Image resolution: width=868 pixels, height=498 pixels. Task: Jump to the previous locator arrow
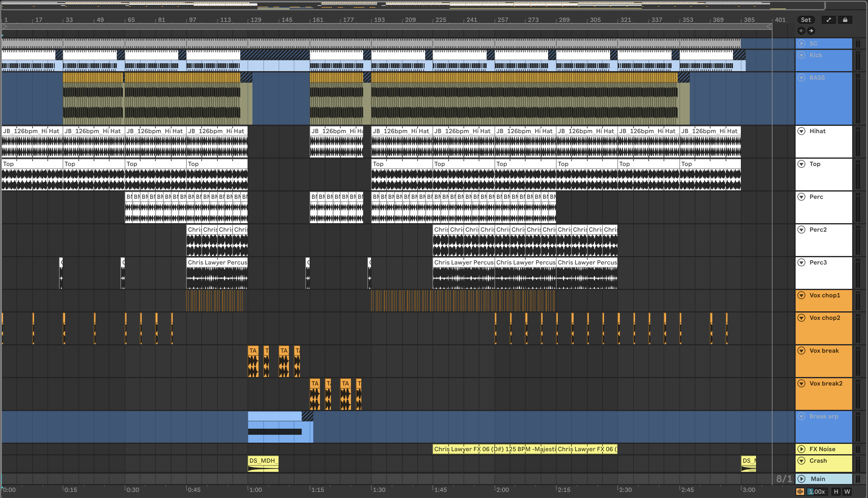tap(801, 31)
